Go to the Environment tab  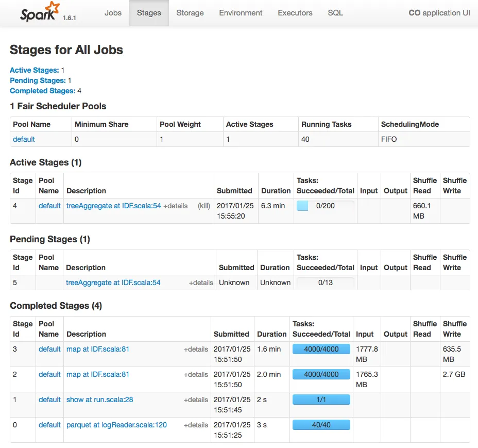click(241, 13)
